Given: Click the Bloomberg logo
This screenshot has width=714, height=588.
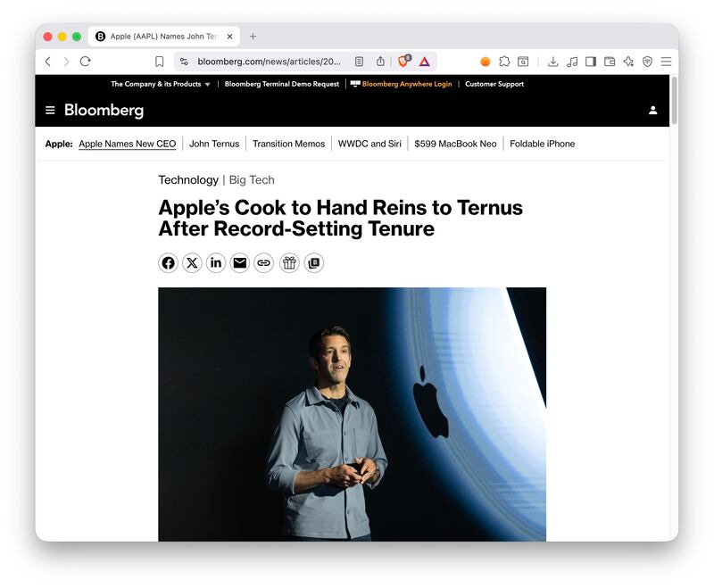Looking at the screenshot, I should [104, 111].
